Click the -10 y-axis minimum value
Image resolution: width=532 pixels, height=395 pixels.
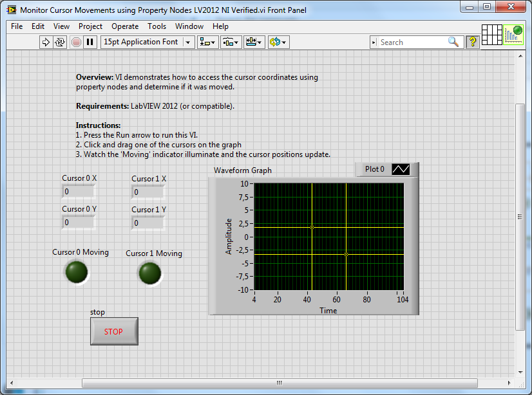(243, 290)
